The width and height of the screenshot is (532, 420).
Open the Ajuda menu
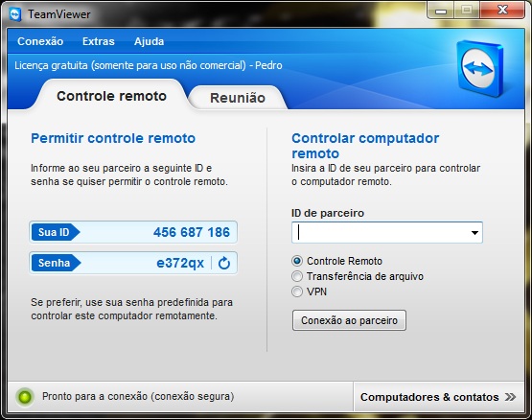point(149,41)
